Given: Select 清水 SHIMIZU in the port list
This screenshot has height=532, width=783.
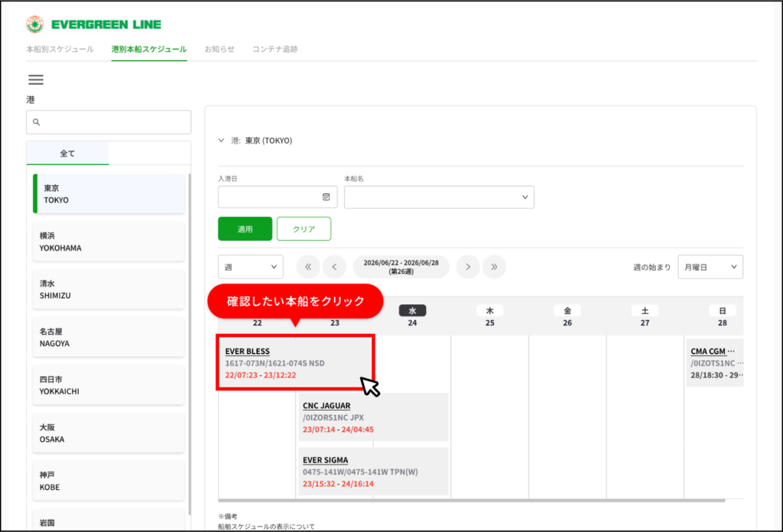Looking at the screenshot, I should 109,290.
